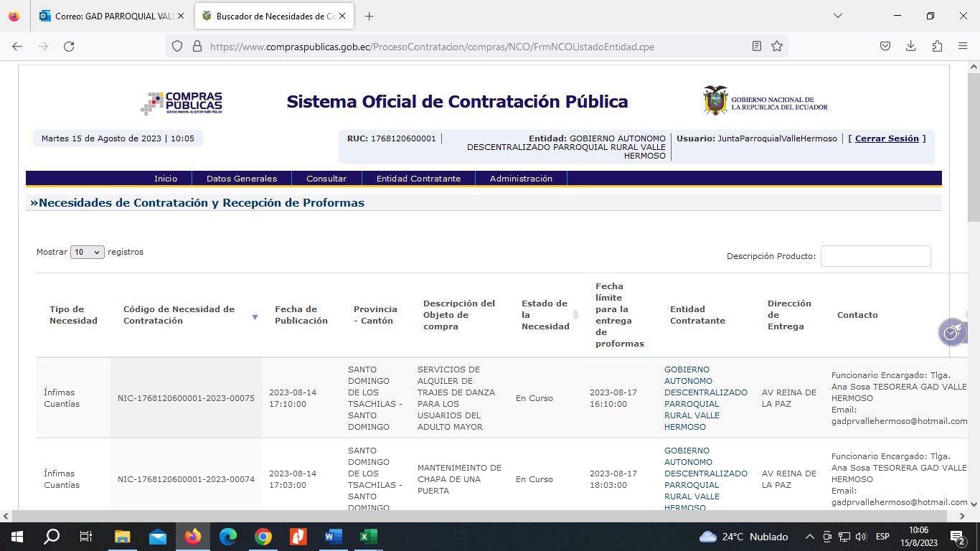Open reader view icon in address bar
Image resolution: width=980 pixels, height=551 pixels.
757,46
